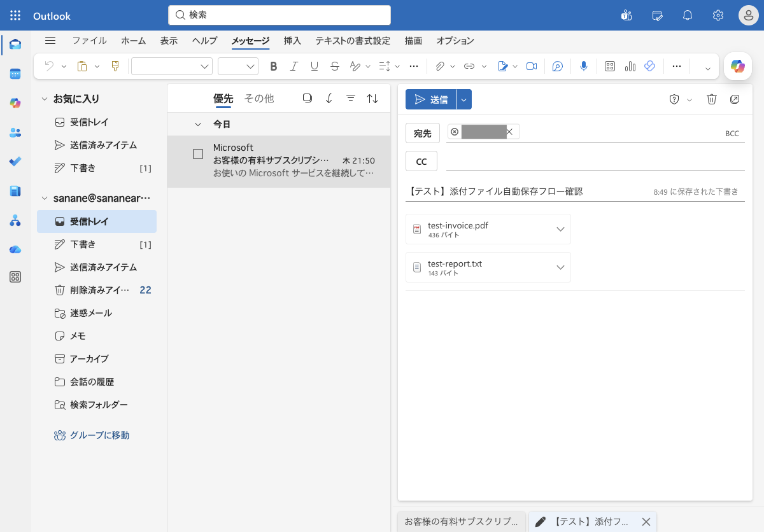This screenshot has height=532, width=764.
Task: Start dictation with microphone icon
Action: (x=584, y=66)
